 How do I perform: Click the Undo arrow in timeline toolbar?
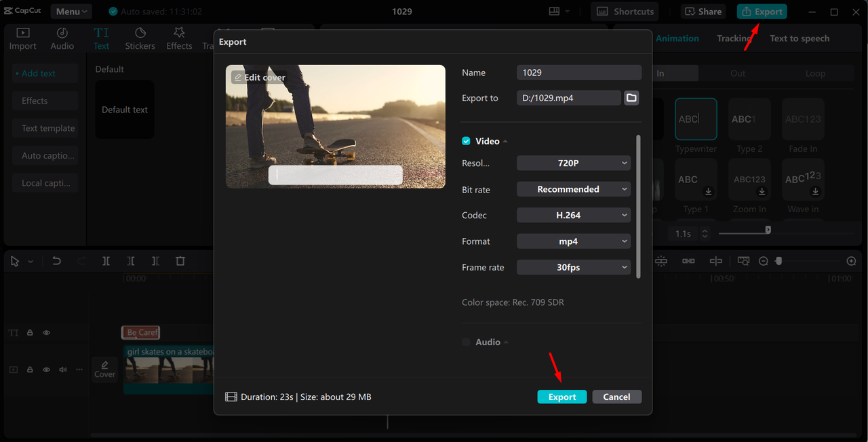pyautogui.click(x=57, y=261)
